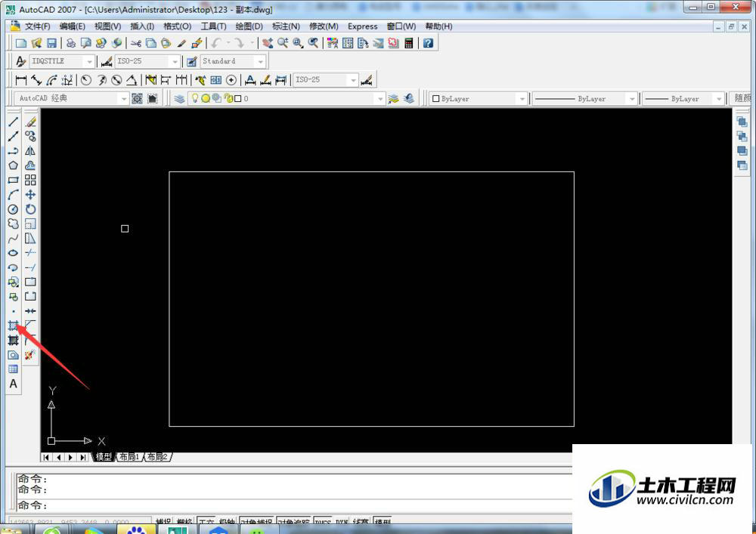The width and height of the screenshot is (756, 534).
Task: Select the Offset tool
Action: [x=30, y=165]
